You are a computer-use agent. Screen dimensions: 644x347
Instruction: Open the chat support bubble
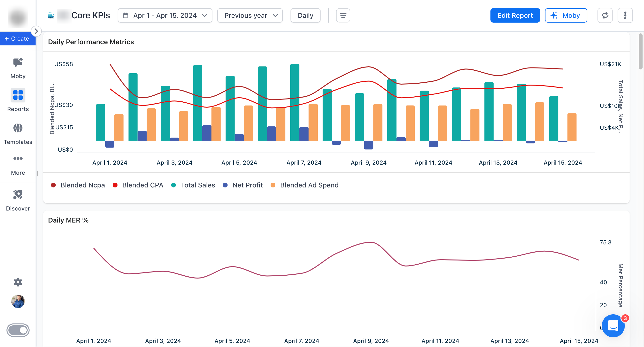pyautogui.click(x=613, y=326)
